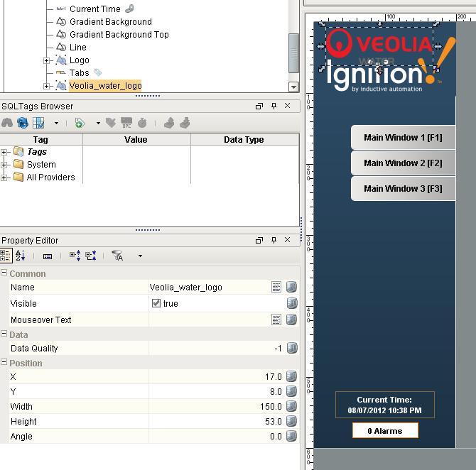Click the Height value 53.0
Viewport: 476px width, 470px height.
[x=217, y=421]
